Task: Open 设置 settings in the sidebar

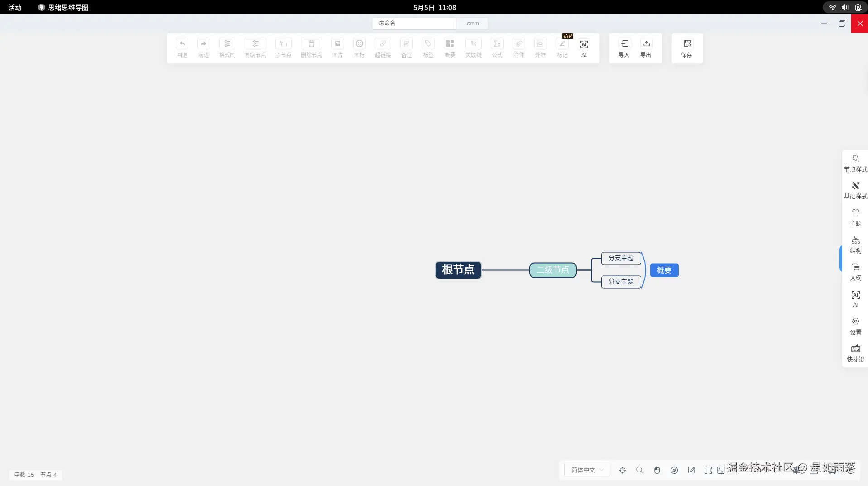Action: pyautogui.click(x=855, y=326)
